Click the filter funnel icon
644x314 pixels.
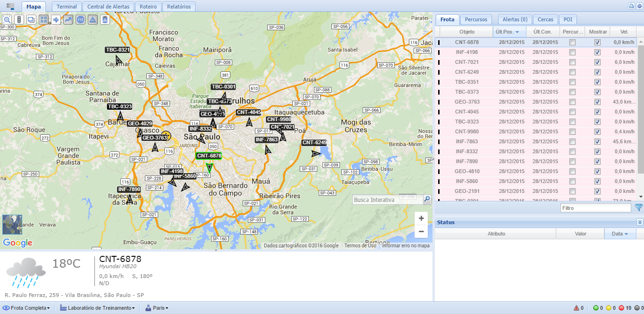(639, 208)
